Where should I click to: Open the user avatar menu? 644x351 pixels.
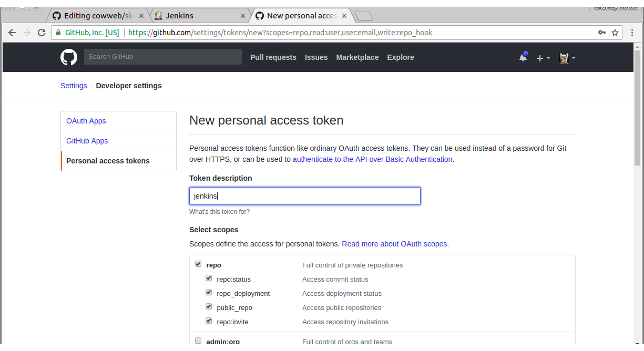point(567,58)
